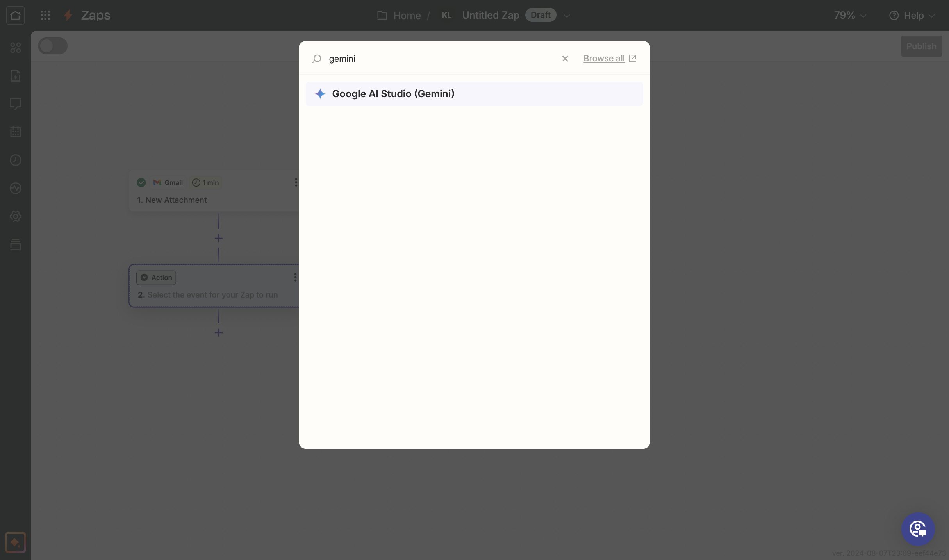Viewport: 949px width, 560px height.
Task: Click the Gmail app label on step 1
Action: point(168,183)
